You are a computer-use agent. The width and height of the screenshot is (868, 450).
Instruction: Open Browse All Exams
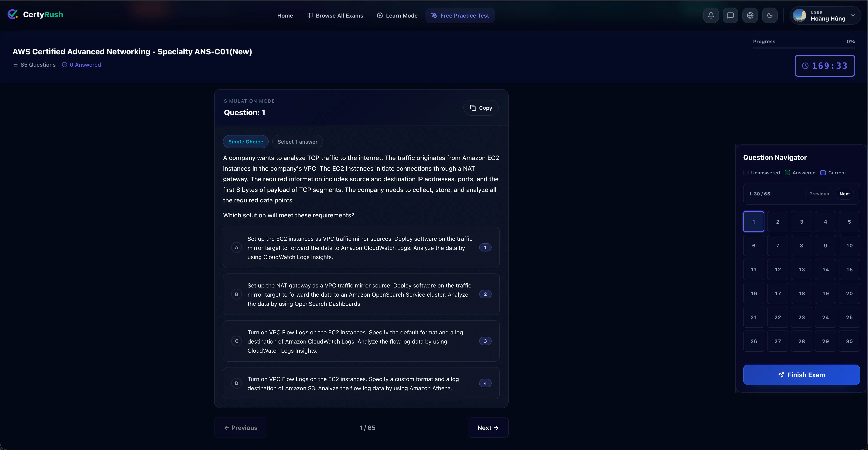[x=335, y=16]
